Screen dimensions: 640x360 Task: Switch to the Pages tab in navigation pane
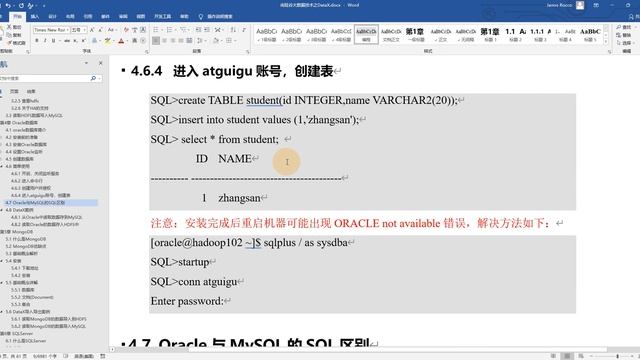coord(14,91)
